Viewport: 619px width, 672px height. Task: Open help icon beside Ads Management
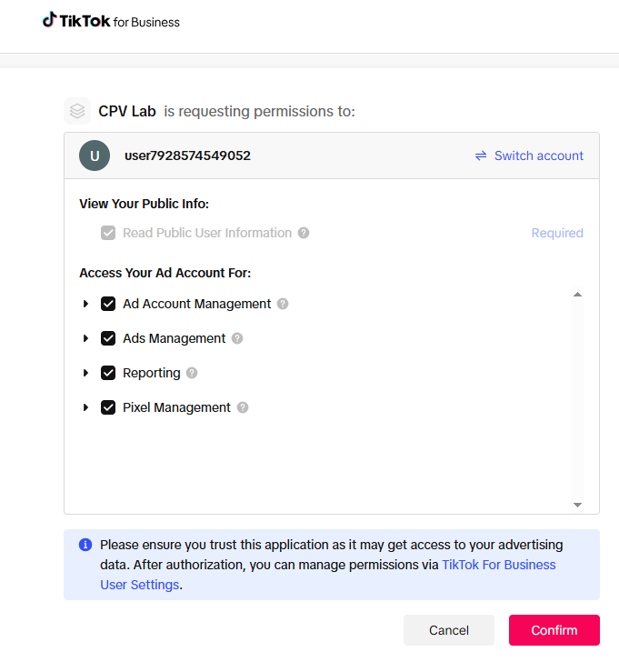click(237, 338)
